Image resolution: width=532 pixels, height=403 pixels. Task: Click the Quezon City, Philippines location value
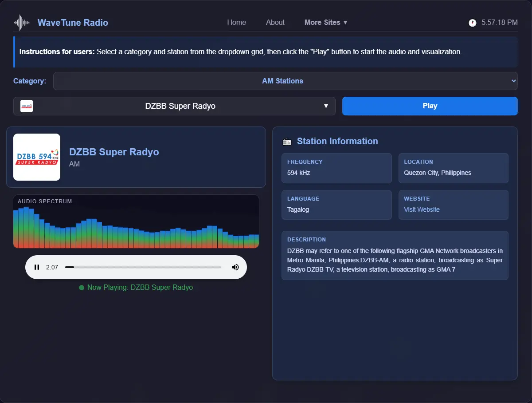coord(438,173)
